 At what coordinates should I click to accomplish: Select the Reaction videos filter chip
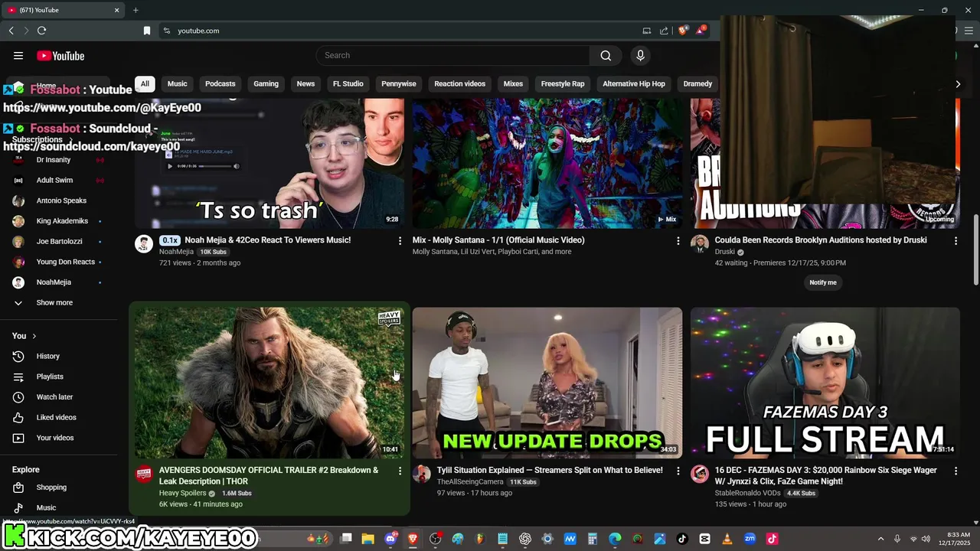click(460, 84)
